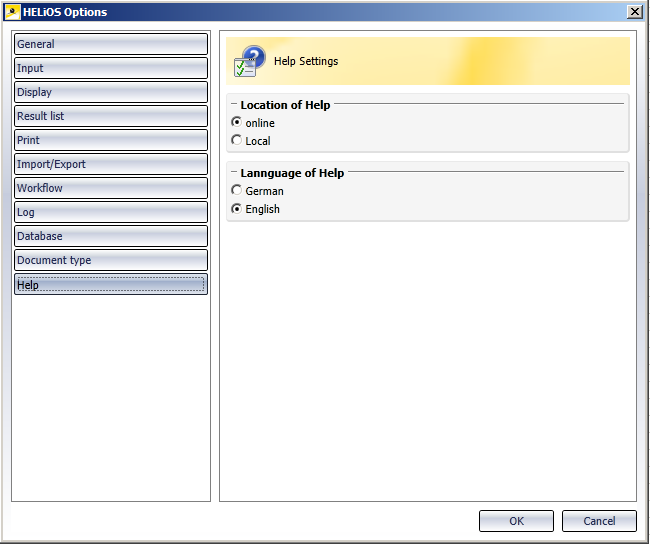The image size is (650, 544).
Task: Open the General options category
Action: [x=111, y=44]
